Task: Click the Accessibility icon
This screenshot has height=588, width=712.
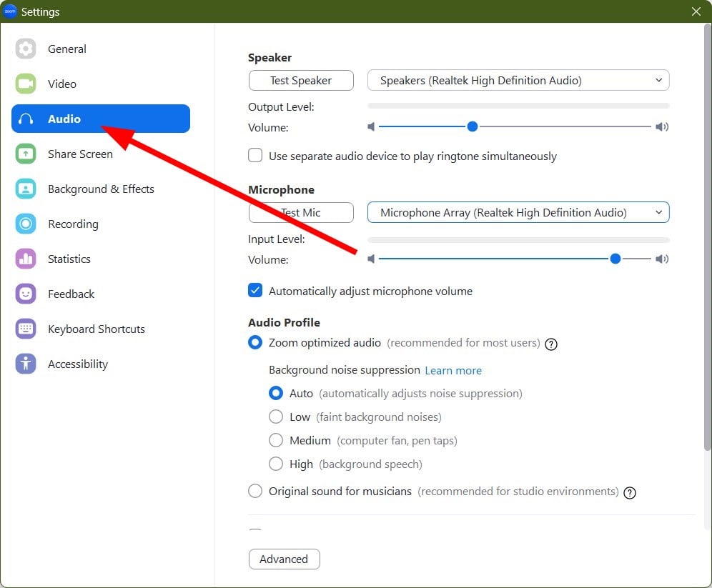Action: (26, 364)
